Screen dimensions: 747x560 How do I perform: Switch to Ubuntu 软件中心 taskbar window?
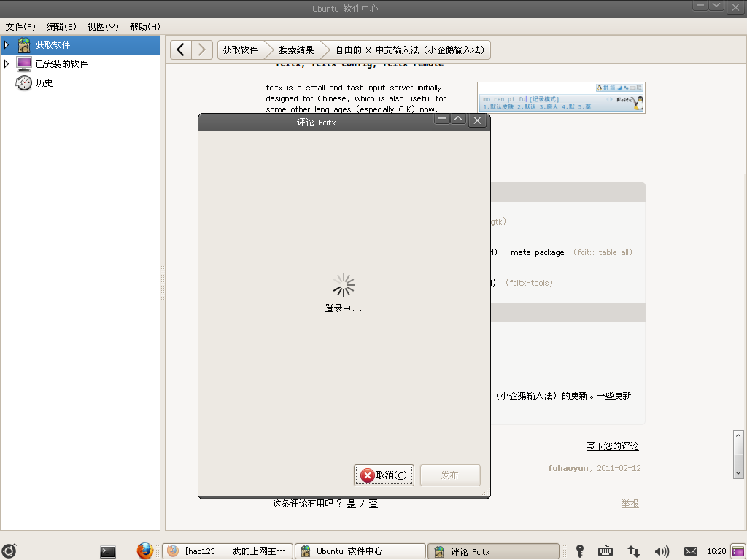click(360, 551)
